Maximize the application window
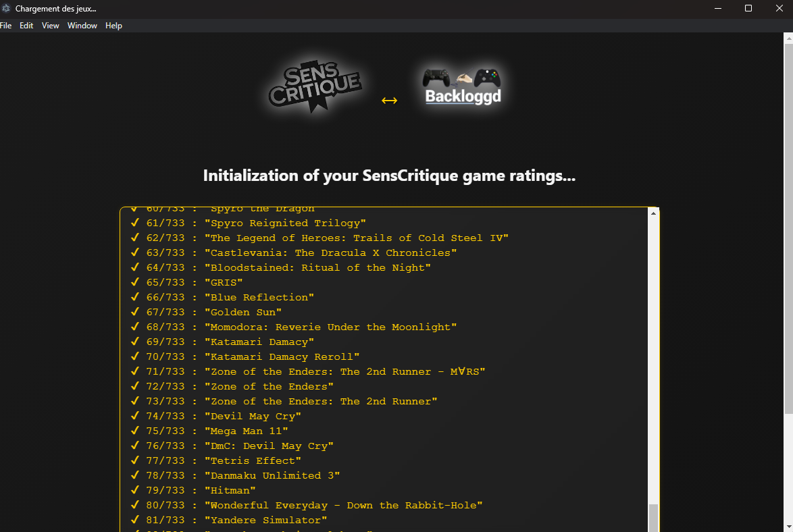 (748, 8)
